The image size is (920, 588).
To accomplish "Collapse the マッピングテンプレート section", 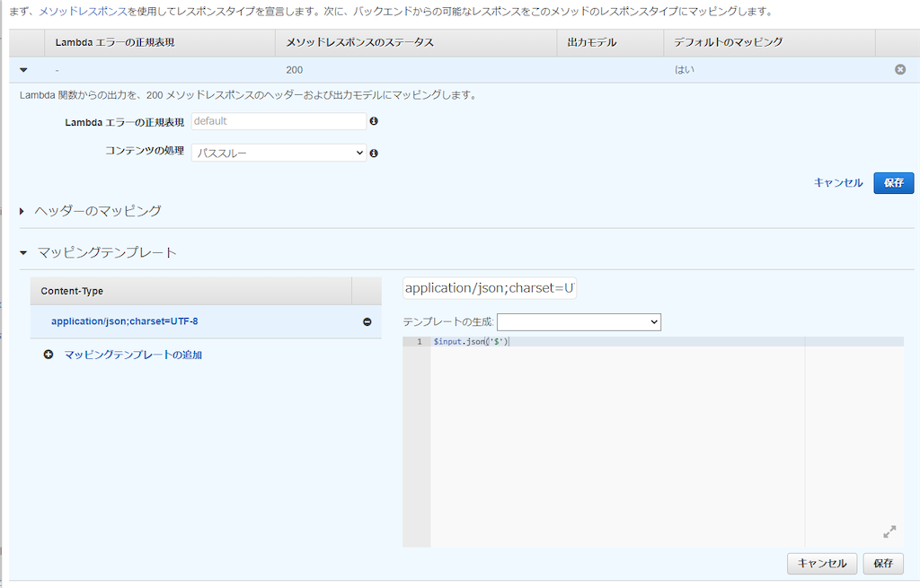I will point(22,252).
